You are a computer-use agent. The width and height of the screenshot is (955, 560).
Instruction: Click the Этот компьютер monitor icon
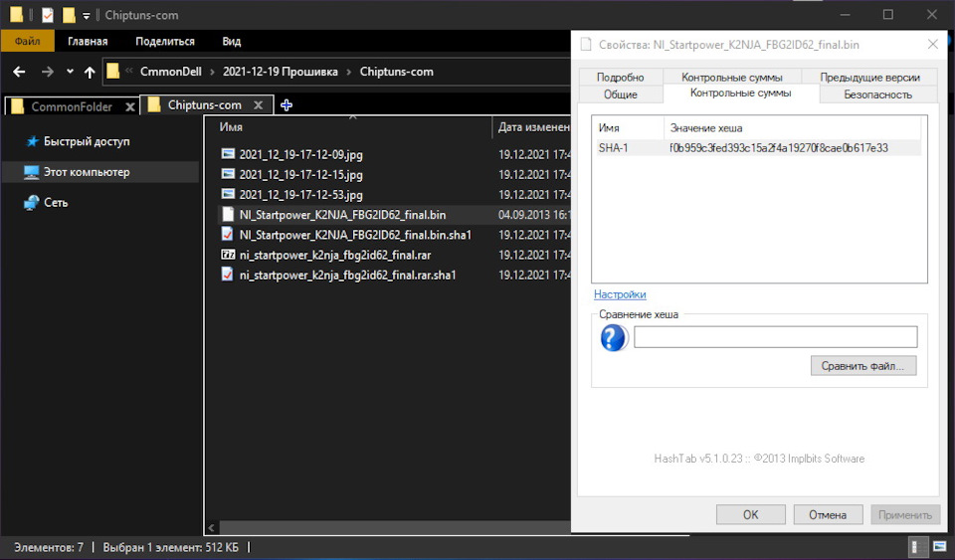(x=32, y=172)
